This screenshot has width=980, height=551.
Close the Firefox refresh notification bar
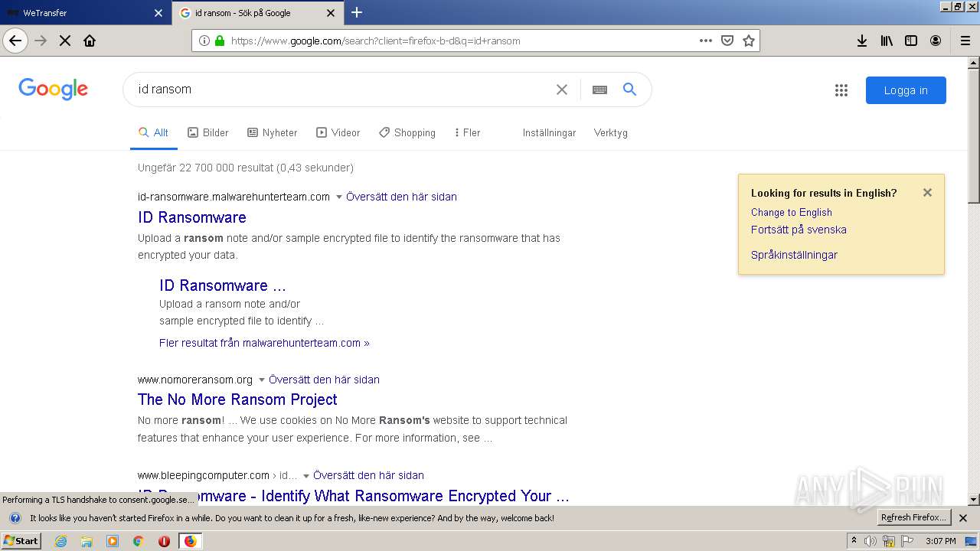(963, 518)
